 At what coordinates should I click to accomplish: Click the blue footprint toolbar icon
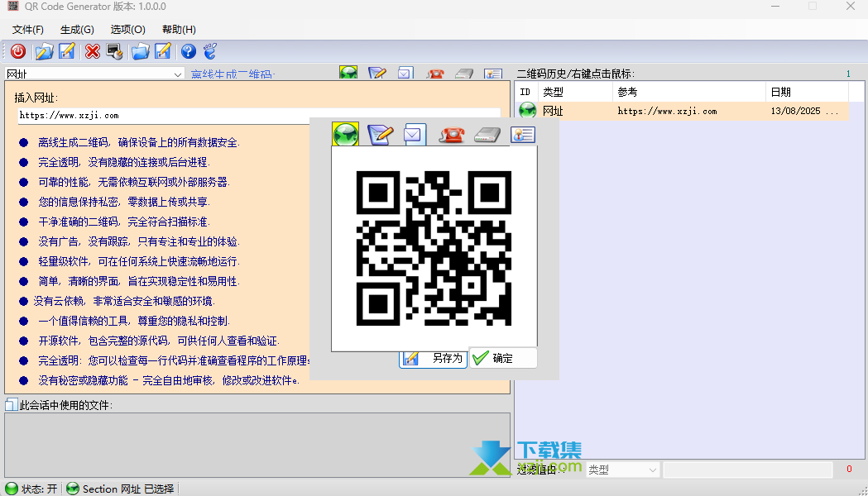click(x=210, y=51)
